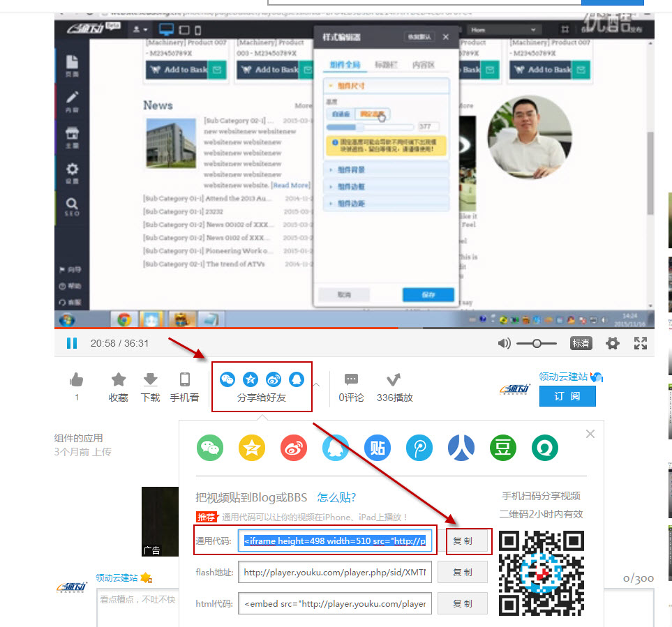Pause the video playback
The width and height of the screenshot is (672, 627).
tap(71, 343)
